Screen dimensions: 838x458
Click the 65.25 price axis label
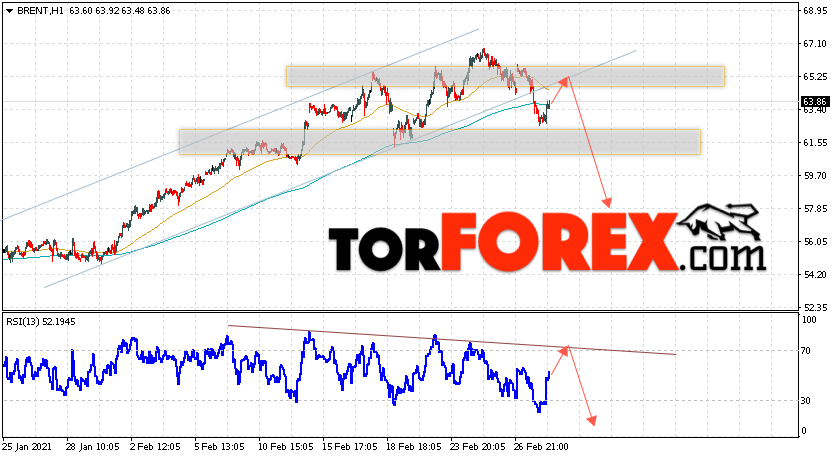tap(815, 77)
